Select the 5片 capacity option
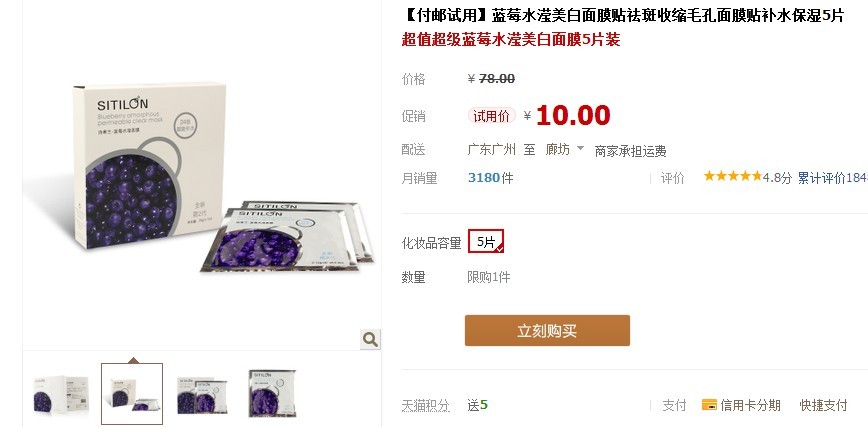Image resolution: width=868 pixels, height=427 pixels. (485, 241)
